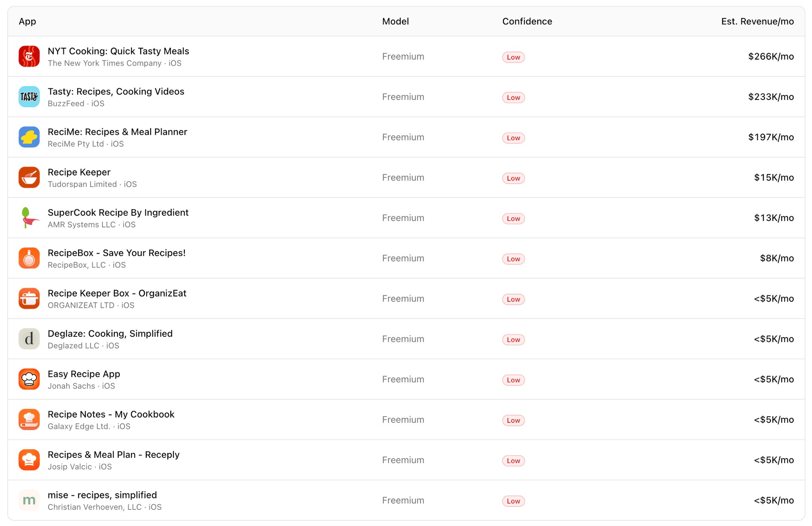Image resolution: width=812 pixels, height=526 pixels.
Task: Open Tasty: Recipes, Cooking Videos title
Action: pyautogui.click(x=116, y=91)
